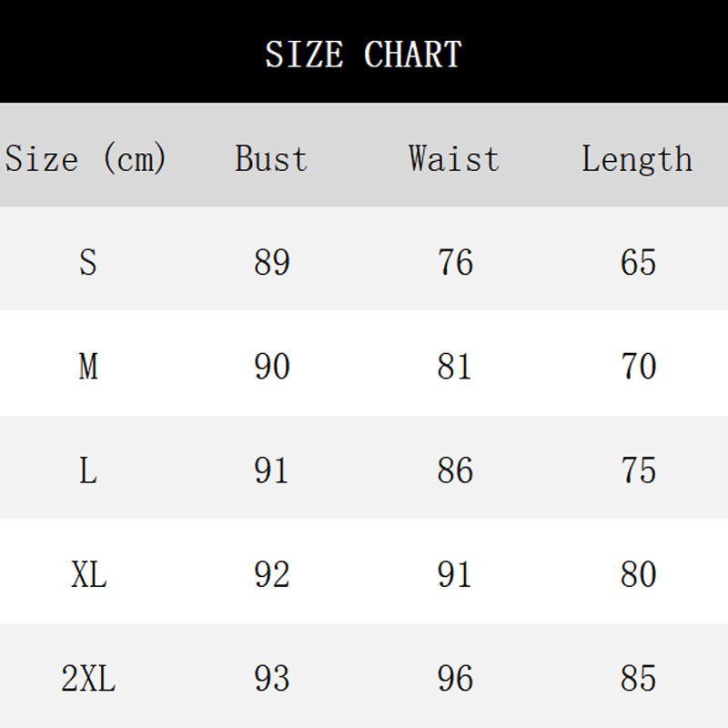
Task: Click waist value 86 for size L
Action: pos(455,470)
